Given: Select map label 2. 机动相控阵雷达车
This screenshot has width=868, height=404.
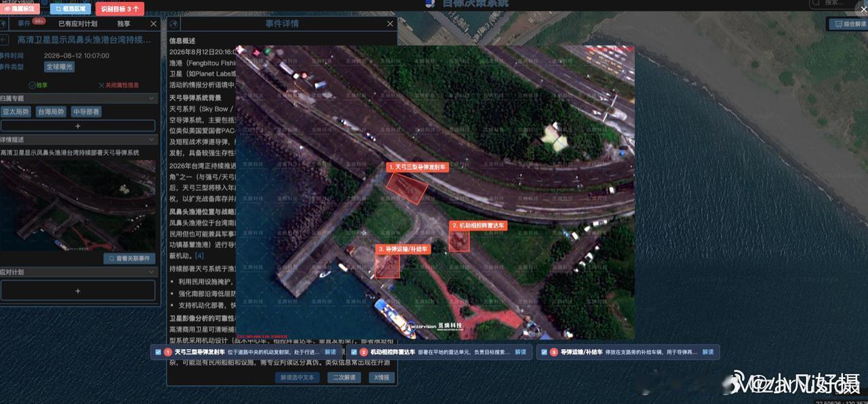Looking at the screenshot, I should [478, 224].
